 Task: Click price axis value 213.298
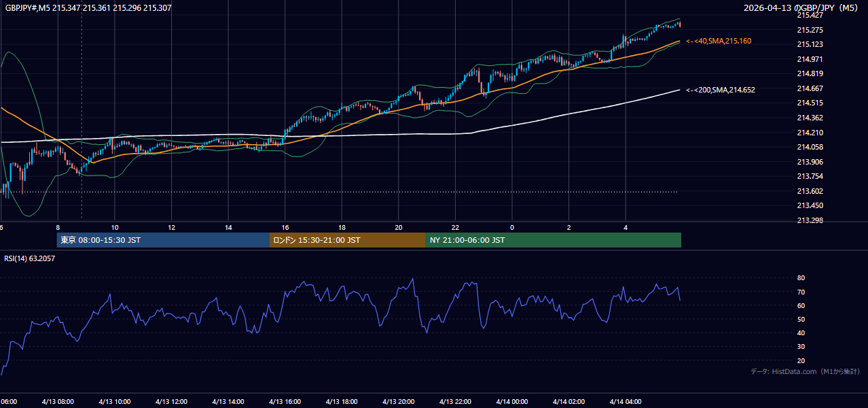[x=810, y=221]
